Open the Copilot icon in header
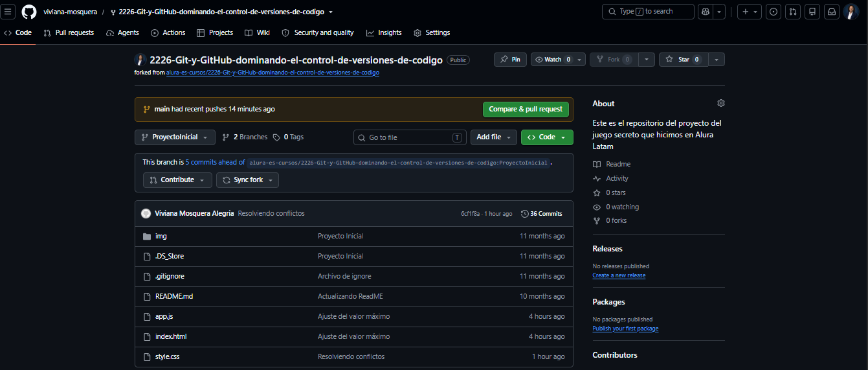Screen dimensions: 868x370 pos(706,12)
